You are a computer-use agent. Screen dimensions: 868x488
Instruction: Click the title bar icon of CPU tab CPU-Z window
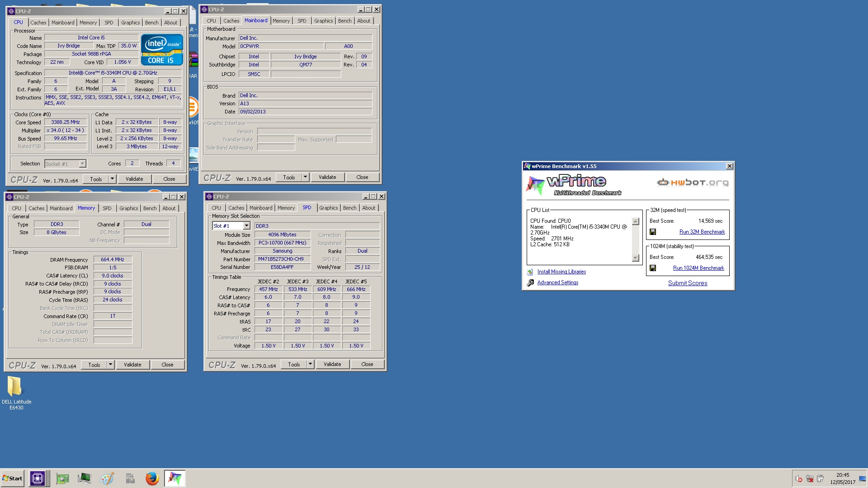pyautogui.click(x=11, y=11)
